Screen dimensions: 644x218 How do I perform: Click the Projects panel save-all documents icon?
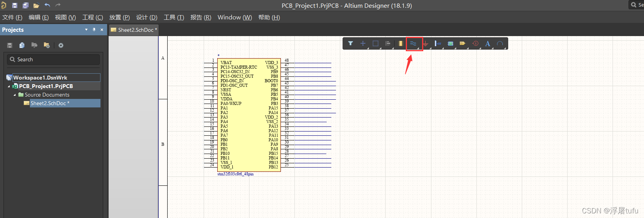tap(22, 45)
